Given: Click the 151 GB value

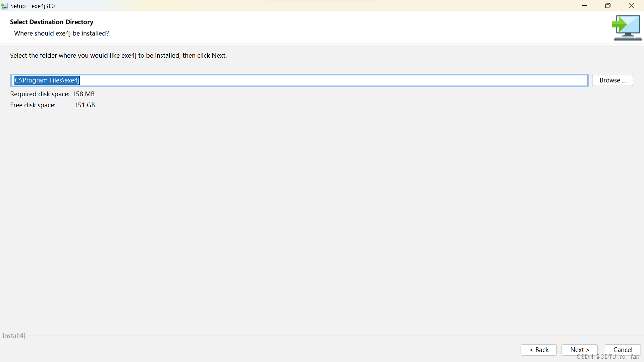Looking at the screenshot, I should (x=85, y=105).
